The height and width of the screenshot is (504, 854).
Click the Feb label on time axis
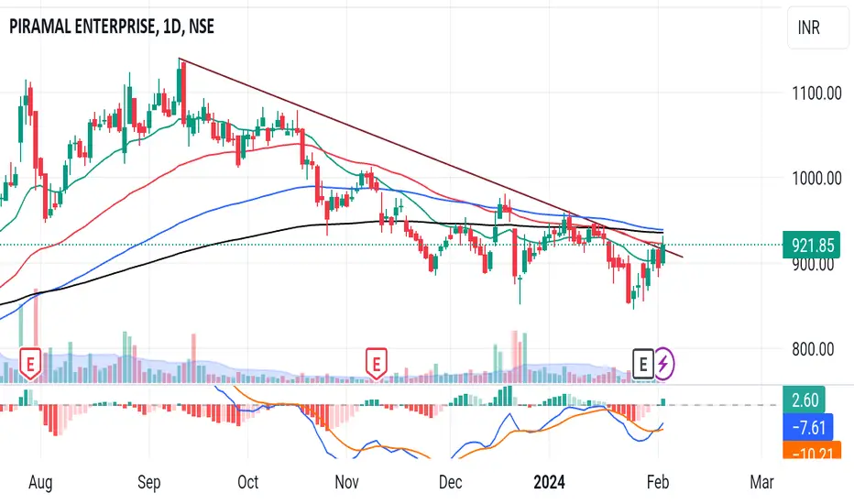coord(658,482)
